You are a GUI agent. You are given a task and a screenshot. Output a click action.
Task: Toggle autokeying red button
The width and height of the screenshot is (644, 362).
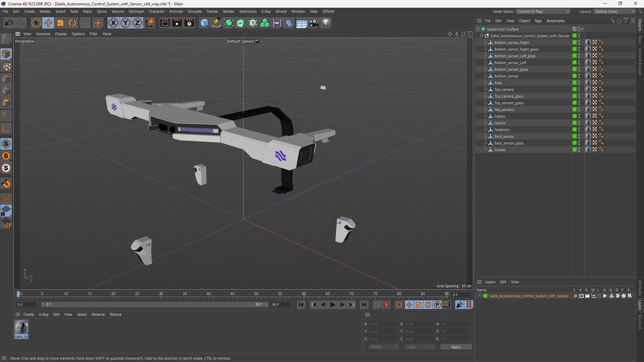coord(386,305)
